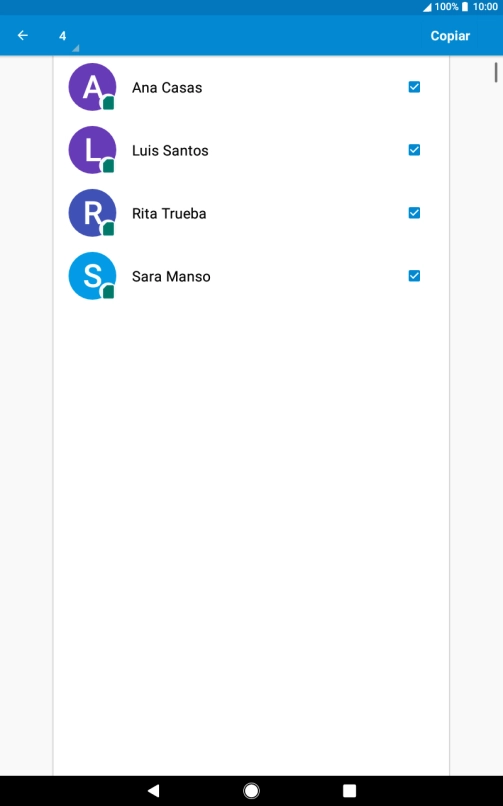Screen dimensions: 503x806
Task: Tap the back arrow in header
Action: pos(23,35)
